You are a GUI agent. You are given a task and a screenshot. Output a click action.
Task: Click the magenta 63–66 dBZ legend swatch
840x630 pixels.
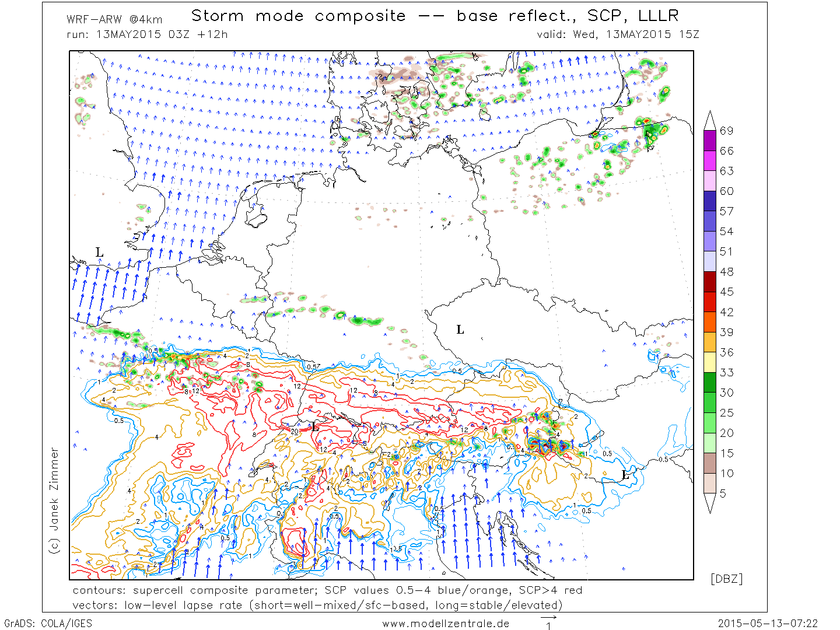[x=710, y=161]
